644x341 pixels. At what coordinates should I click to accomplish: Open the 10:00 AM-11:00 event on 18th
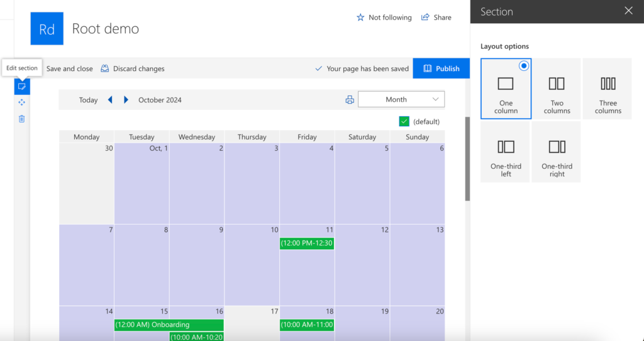click(307, 325)
